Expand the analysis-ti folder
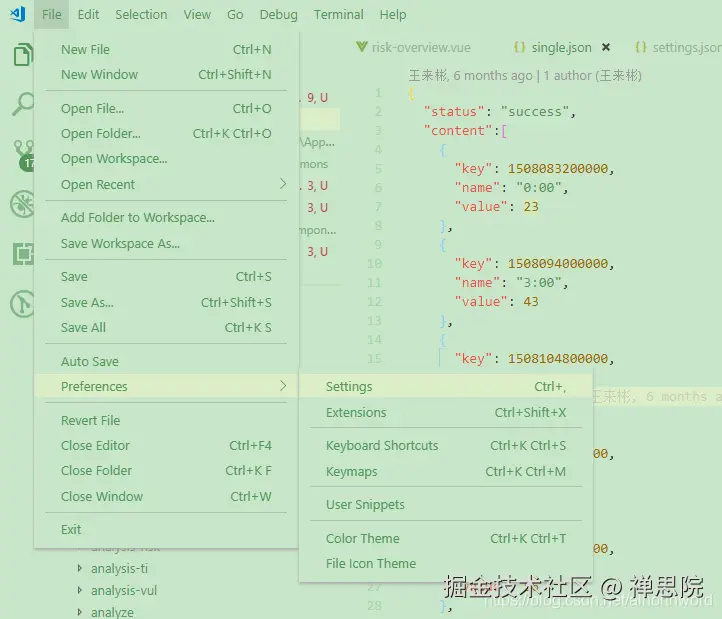 (x=80, y=568)
